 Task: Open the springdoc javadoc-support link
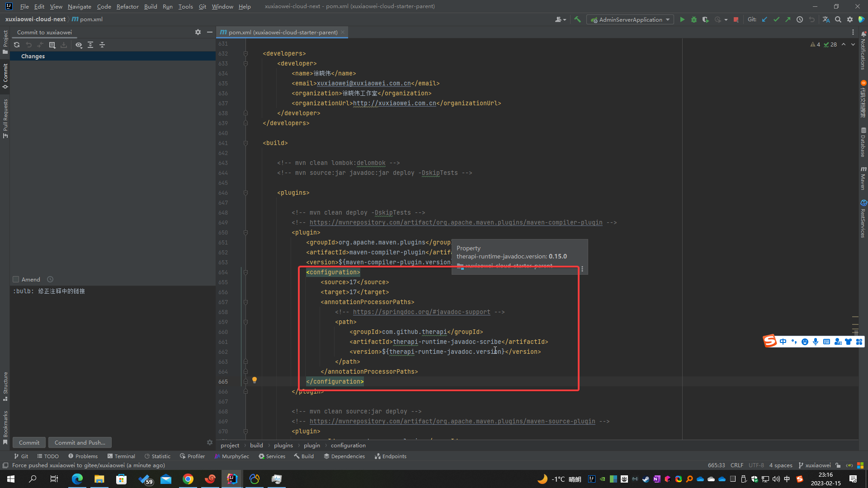click(x=421, y=312)
